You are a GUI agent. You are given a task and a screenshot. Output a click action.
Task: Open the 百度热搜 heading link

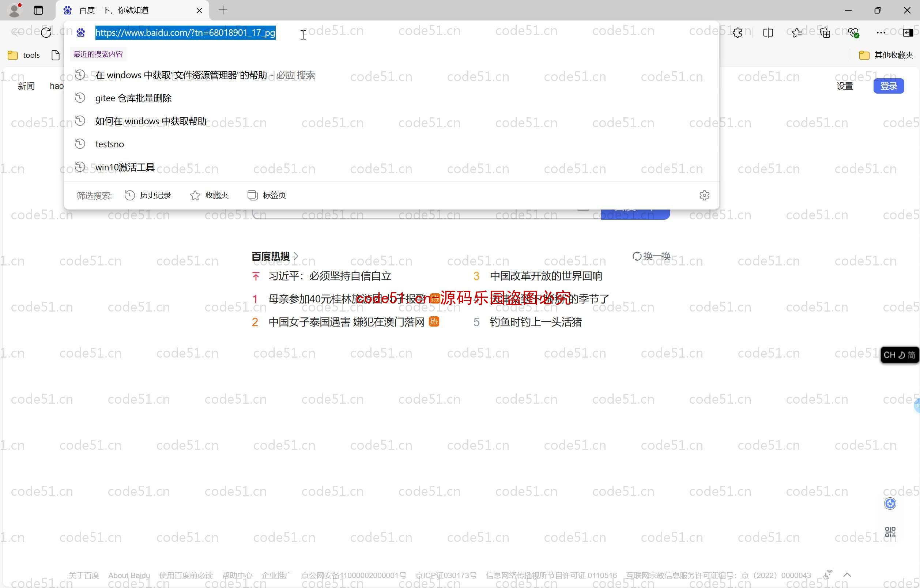coord(271,256)
